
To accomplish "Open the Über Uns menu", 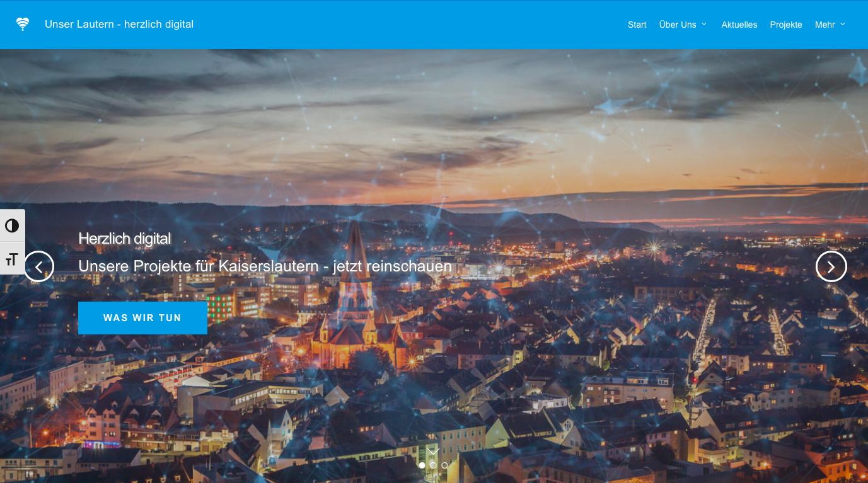I will click(x=677, y=25).
